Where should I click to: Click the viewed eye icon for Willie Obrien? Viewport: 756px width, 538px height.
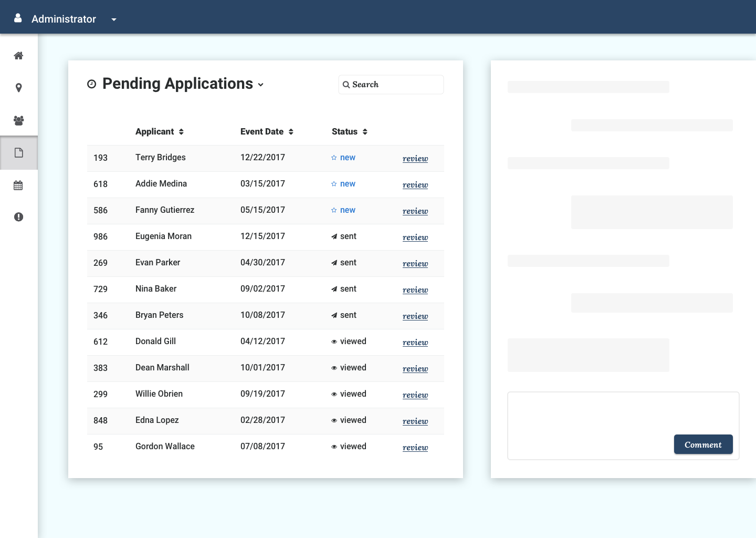tap(334, 394)
